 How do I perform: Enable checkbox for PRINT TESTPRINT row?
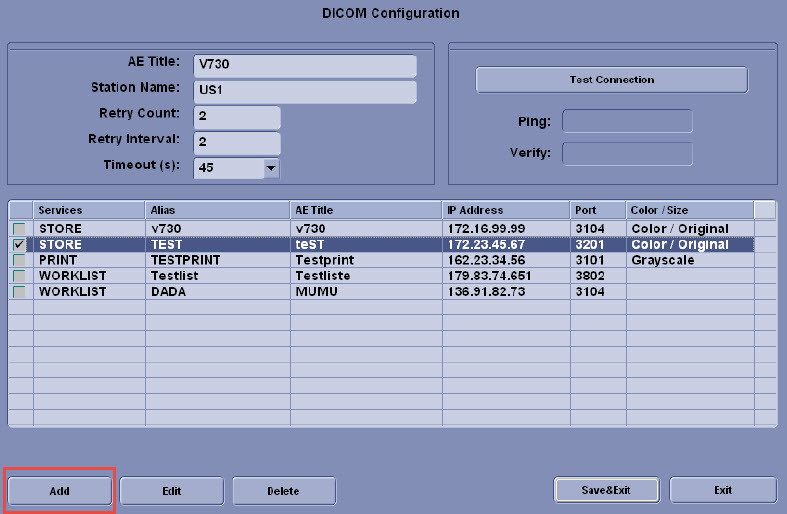coord(20,260)
